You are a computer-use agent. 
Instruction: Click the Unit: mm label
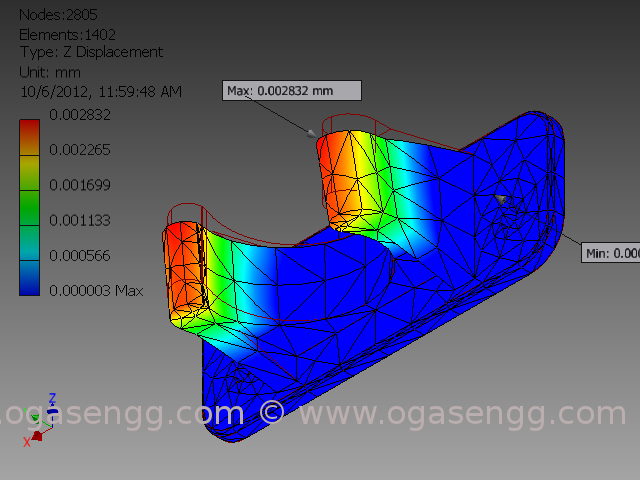click(x=50, y=72)
